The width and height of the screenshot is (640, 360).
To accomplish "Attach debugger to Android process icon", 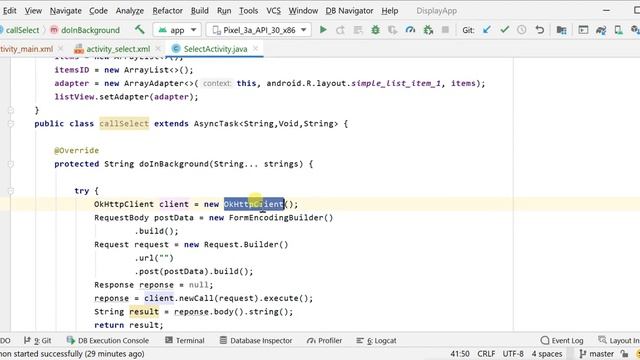I will [428, 30].
